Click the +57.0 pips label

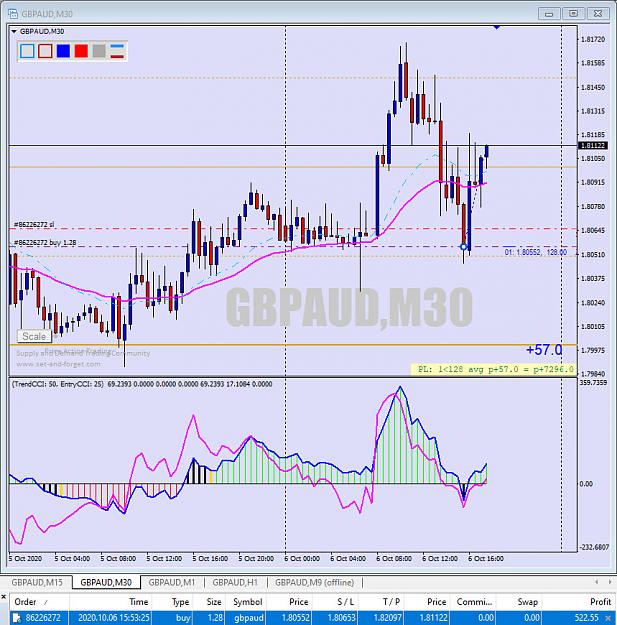click(544, 350)
